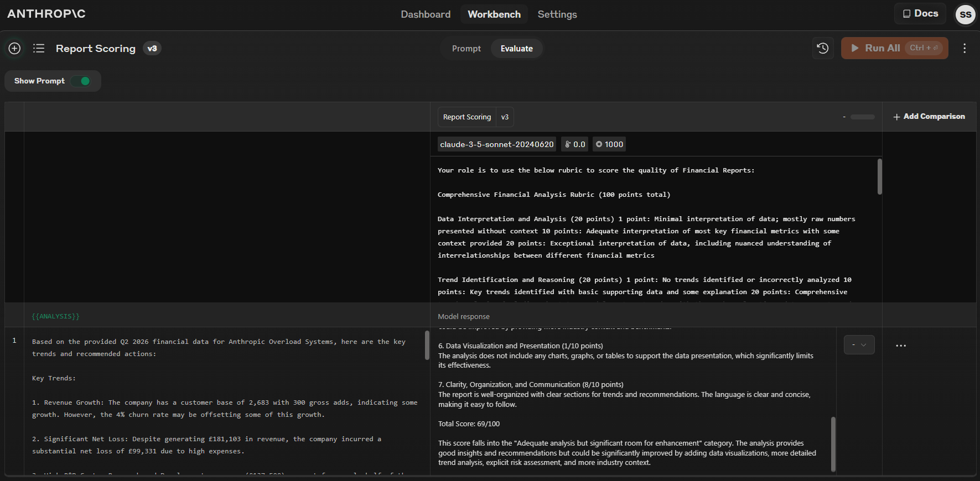Click the model response scrollbar
The image size is (980, 481).
pos(833,443)
